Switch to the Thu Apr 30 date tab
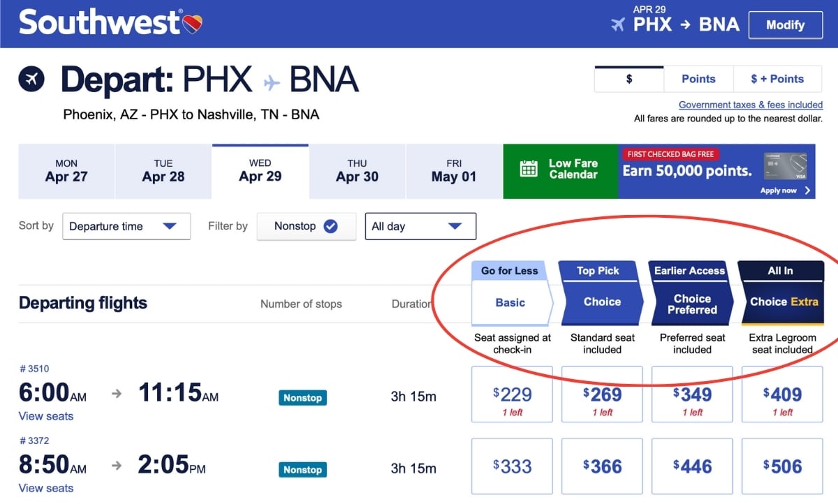The height and width of the screenshot is (504, 838). (x=357, y=171)
